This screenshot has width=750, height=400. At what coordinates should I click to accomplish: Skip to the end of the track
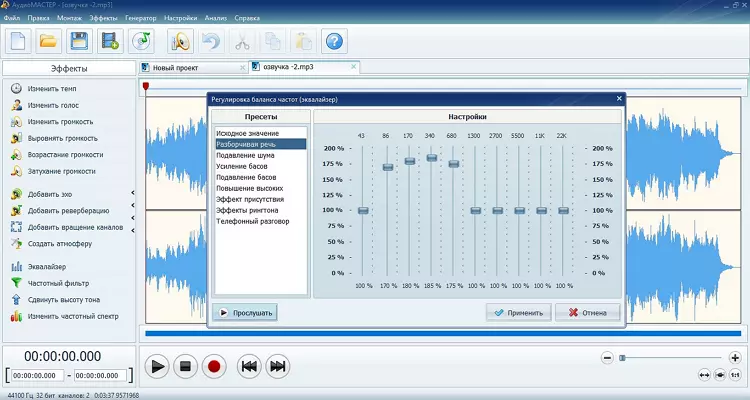278,366
